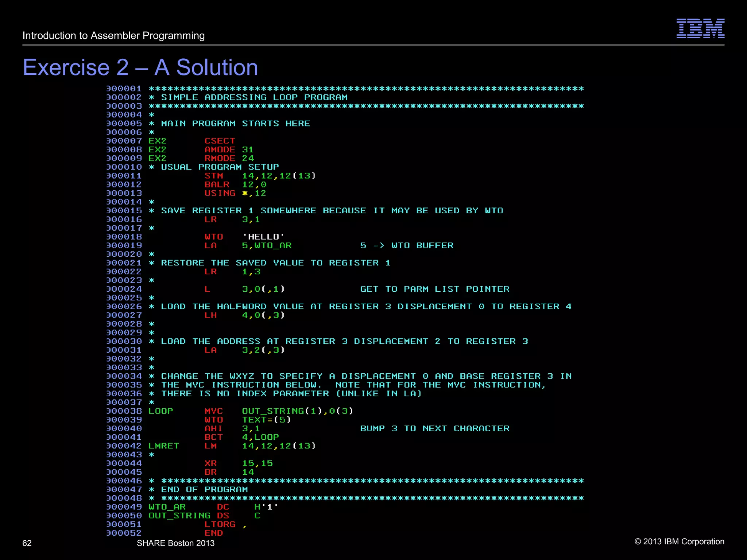Viewport: 747px width, 560px height.
Task: Click the 'GET TO PARM LIST POINTER' comment
Action: (x=435, y=289)
